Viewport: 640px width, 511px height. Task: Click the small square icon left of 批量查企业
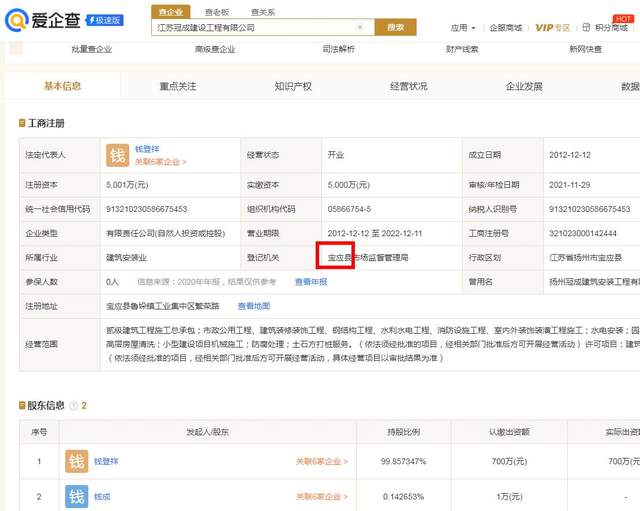click(16, 49)
